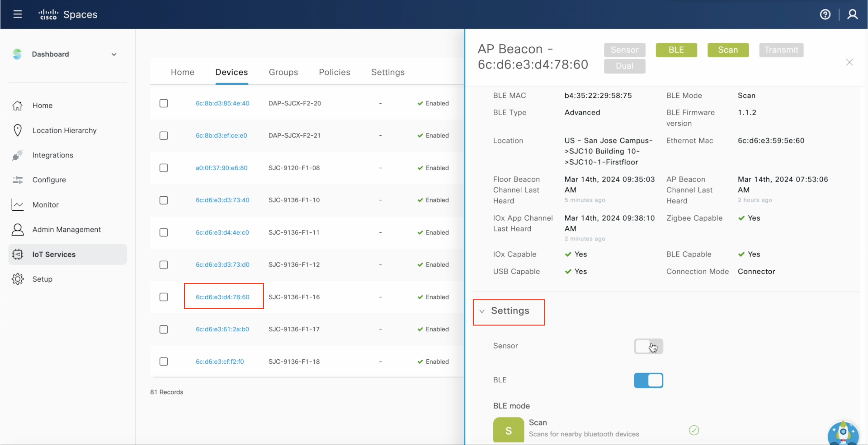Close the AP Beacon details panel
Screen dimensions: 868x445
tap(849, 62)
